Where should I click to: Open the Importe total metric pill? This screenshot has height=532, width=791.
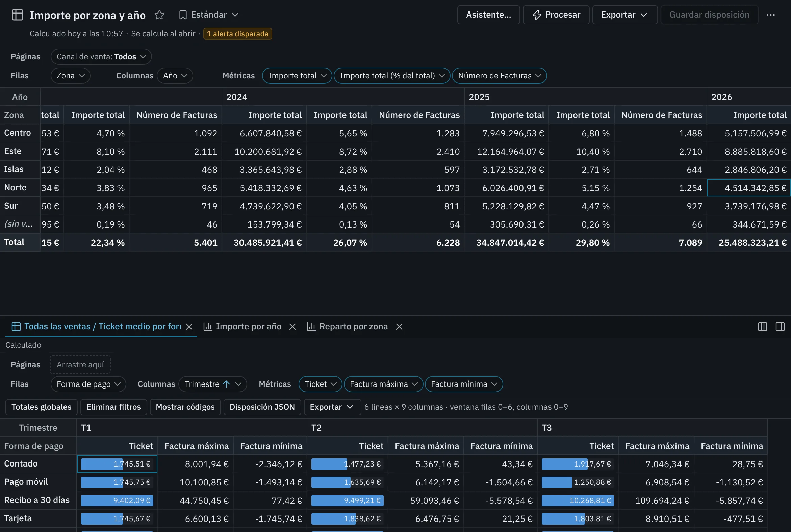coord(297,76)
